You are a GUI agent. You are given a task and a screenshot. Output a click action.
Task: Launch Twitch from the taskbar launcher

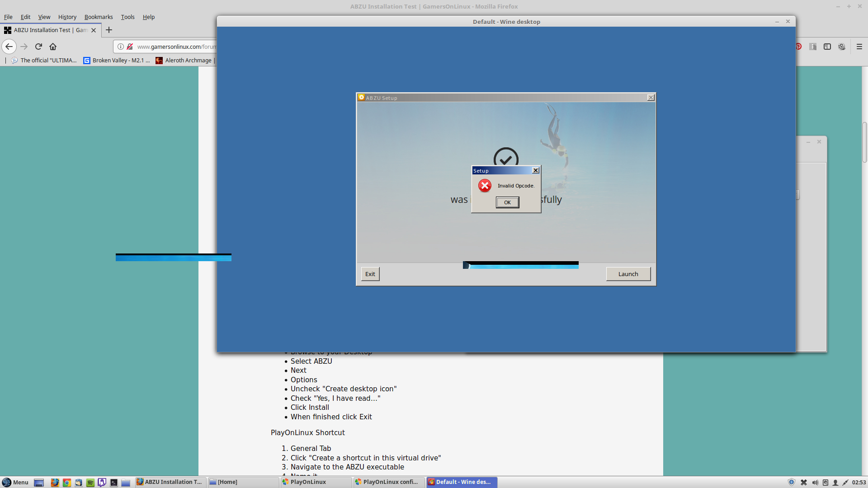point(102,482)
